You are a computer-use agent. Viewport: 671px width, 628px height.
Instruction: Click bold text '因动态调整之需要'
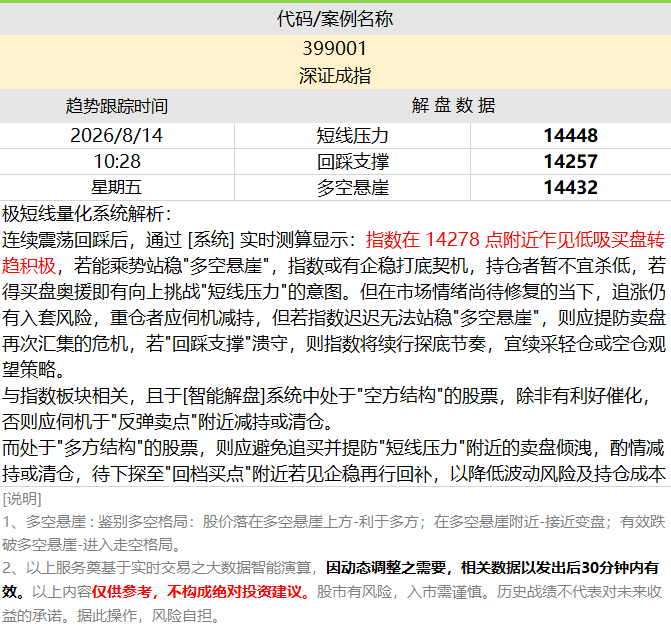[386, 568]
